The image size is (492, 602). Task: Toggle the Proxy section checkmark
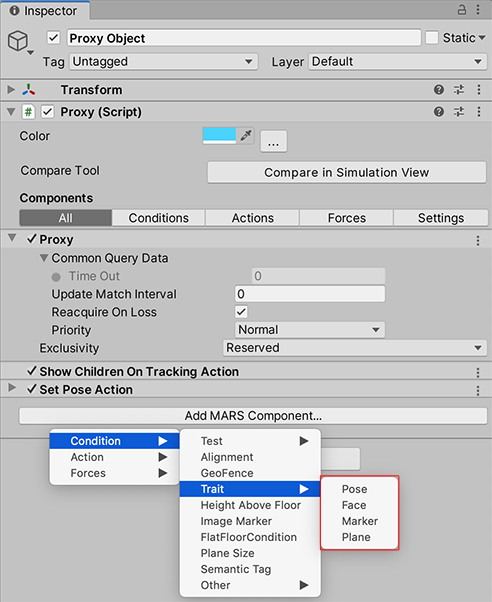(31, 239)
